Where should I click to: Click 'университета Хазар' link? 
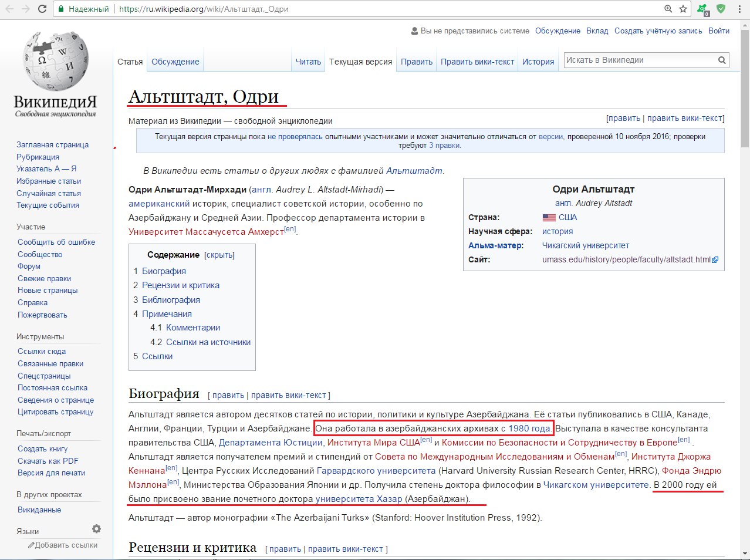point(359,499)
